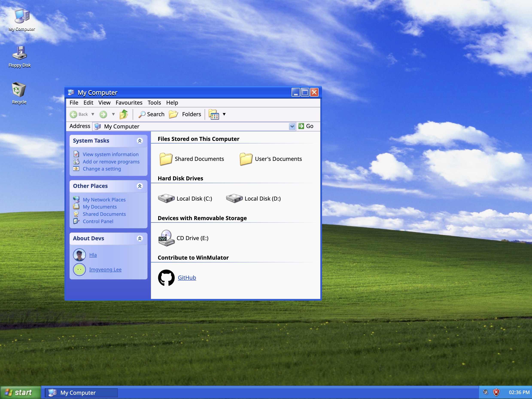The width and height of the screenshot is (532, 399).
Task: Maximize the My Computer window
Action: (x=305, y=92)
